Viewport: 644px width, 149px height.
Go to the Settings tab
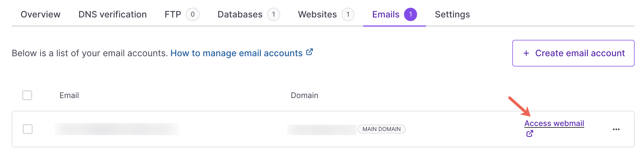coord(452,14)
